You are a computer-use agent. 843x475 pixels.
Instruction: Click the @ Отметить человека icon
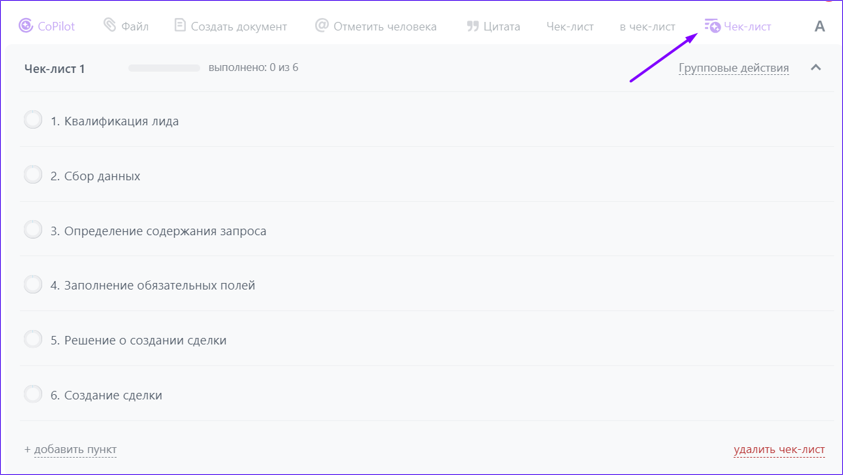[321, 26]
